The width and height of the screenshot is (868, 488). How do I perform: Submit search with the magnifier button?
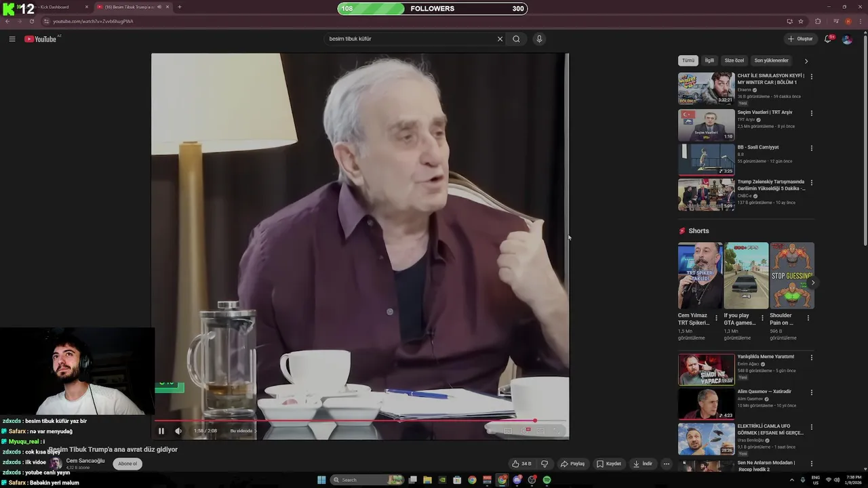(516, 39)
